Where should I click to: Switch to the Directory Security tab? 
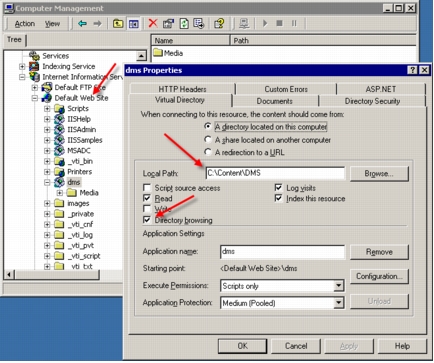tap(372, 101)
